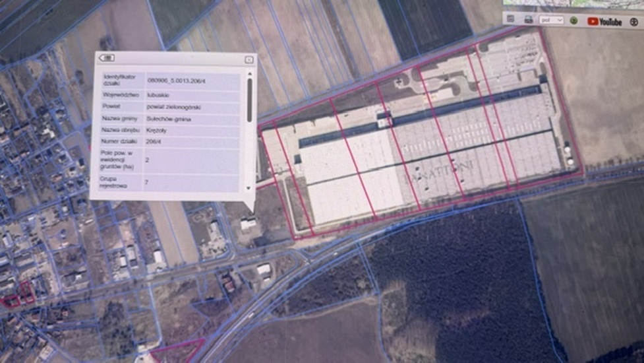Click the scroll-up arrow in the parcel popup
Screen dimensions: 644x363
(x=249, y=74)
